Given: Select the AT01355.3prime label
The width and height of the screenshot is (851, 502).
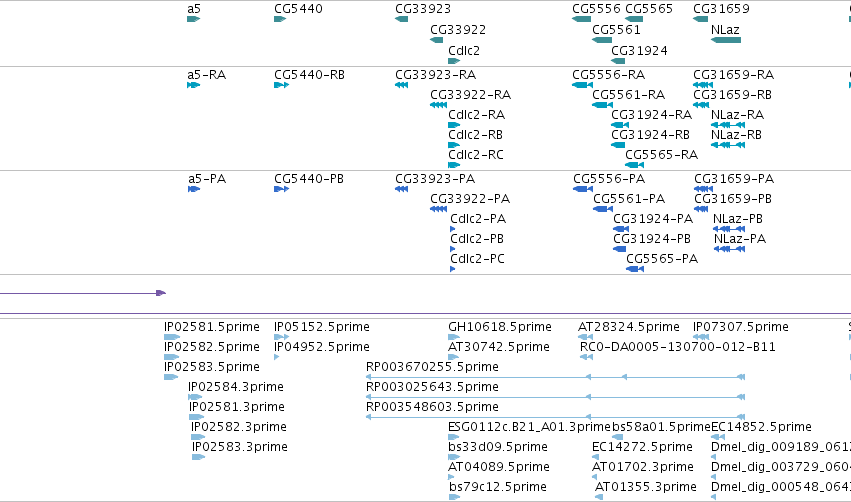Looking at the screenshot, I should tap(646, 487).
